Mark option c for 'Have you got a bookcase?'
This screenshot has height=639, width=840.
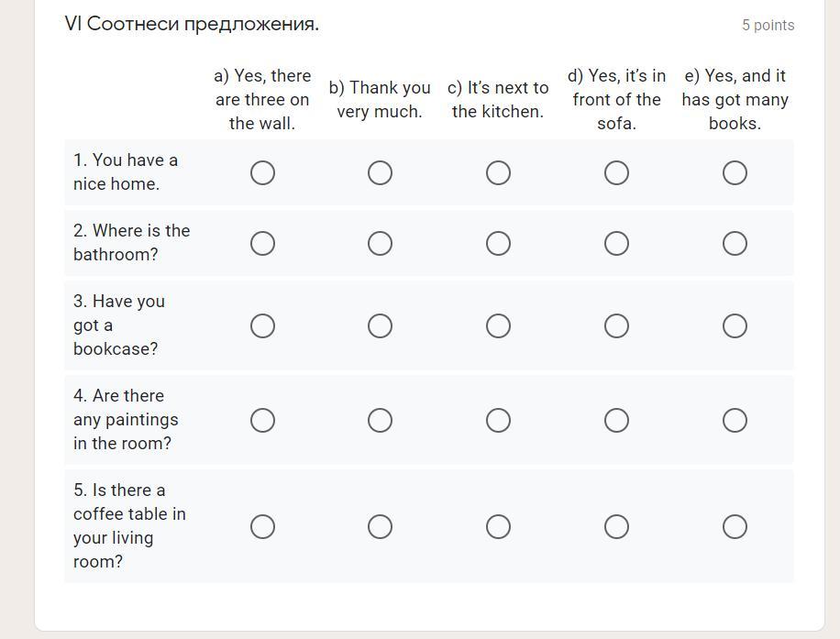[498, 326]
